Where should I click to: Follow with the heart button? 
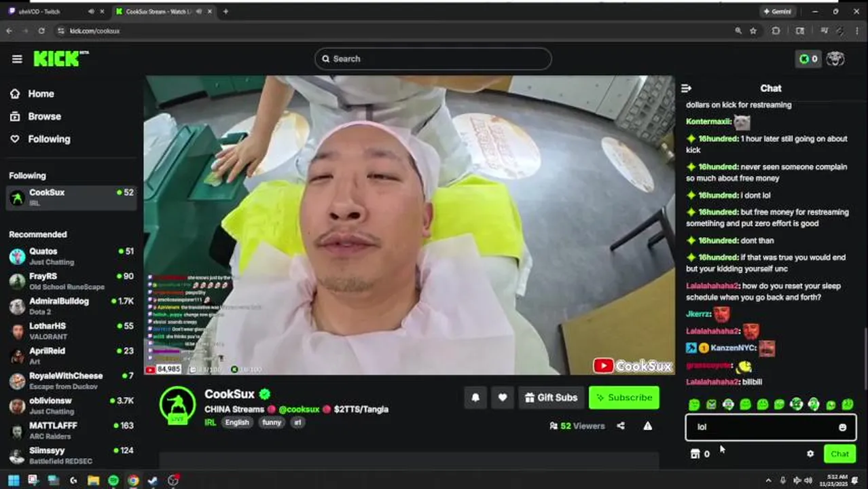[503, 398]
